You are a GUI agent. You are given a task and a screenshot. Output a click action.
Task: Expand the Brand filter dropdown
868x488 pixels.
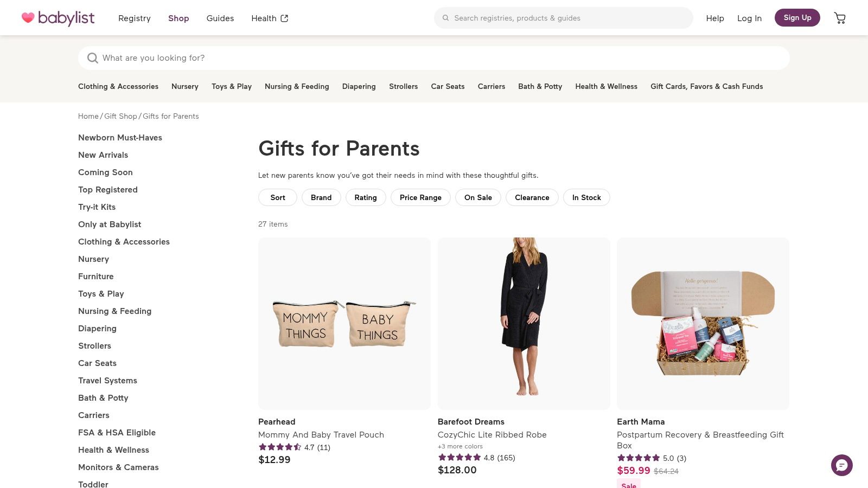(x=321, y=197)
